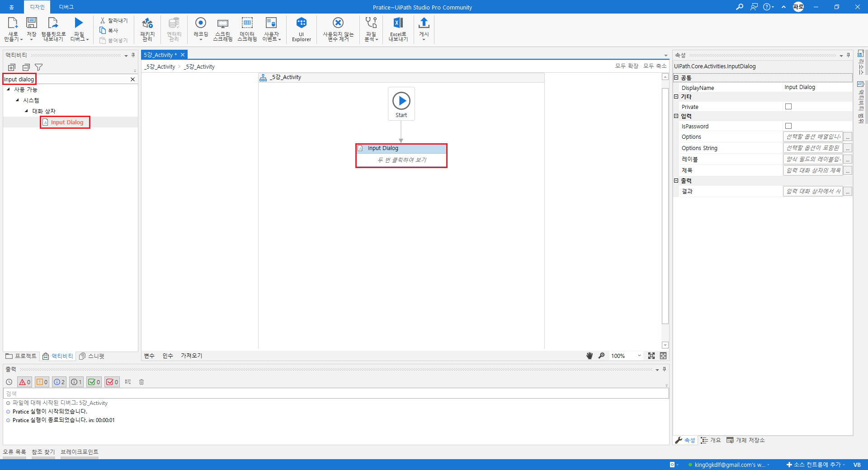Expand all activities tree icon
868x470 pixels.
coord(12,67)
